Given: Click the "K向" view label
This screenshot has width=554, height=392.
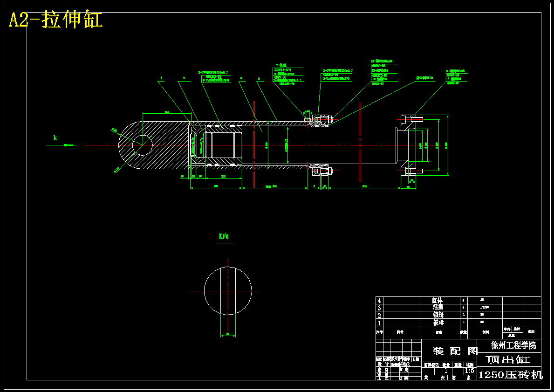Looking at the screenshot, I should point(224,236).
